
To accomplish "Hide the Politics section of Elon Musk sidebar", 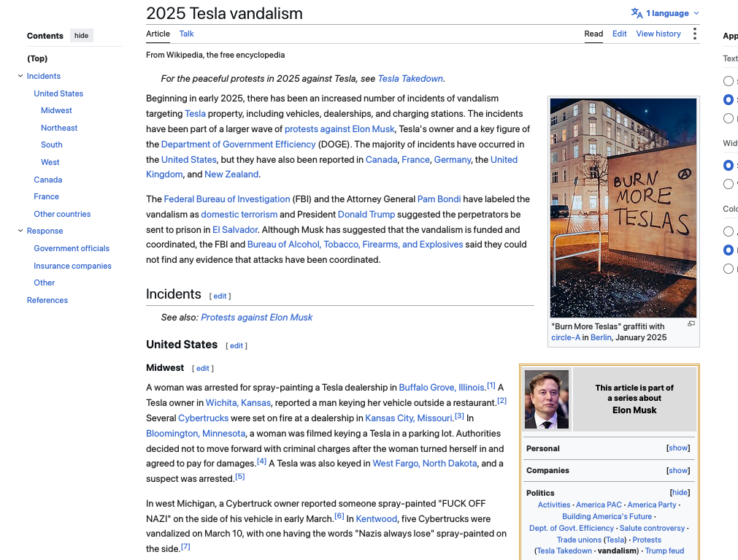I will 680,493.
